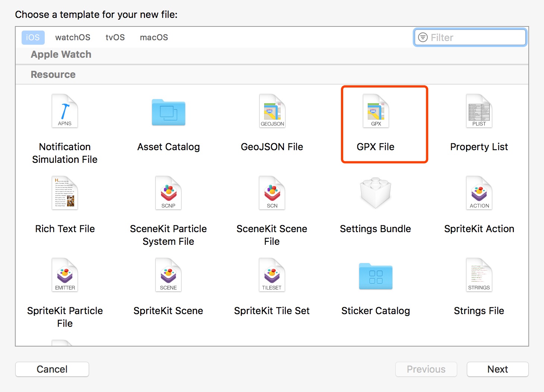Pick the GeoJSON File template icon
Viewport: 544px width, 392px height.
click(x=272, y=111)
